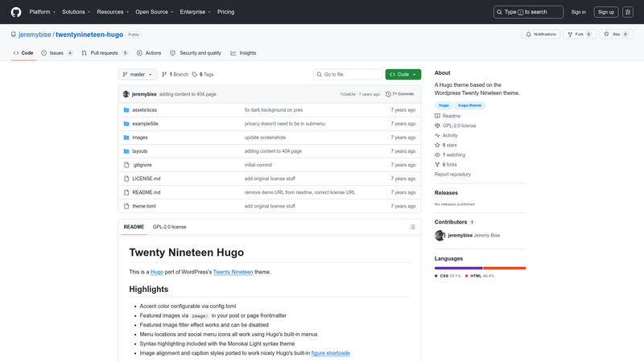Click the branch icon next to 1 Branch
Viewport: 644px width, 362px height.
click(x=164, y=74)
